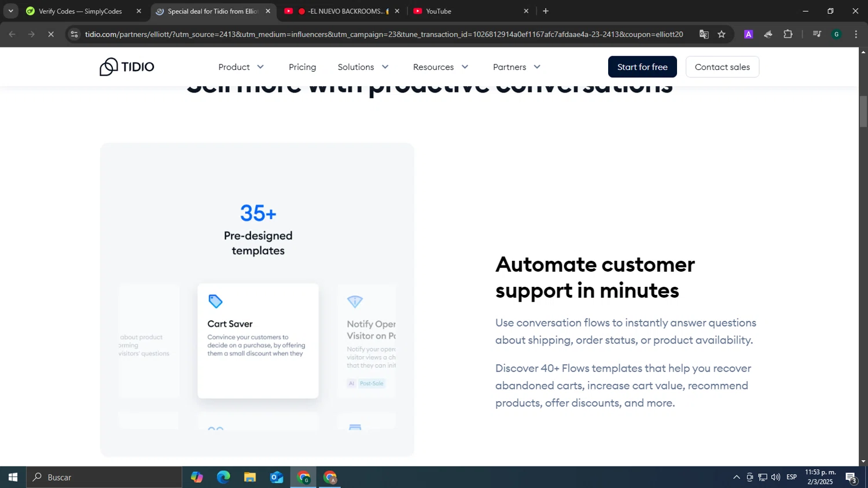Switch to the YouTube tab
The width and height of the screenshot is (868, 488).
pos(470,11)
